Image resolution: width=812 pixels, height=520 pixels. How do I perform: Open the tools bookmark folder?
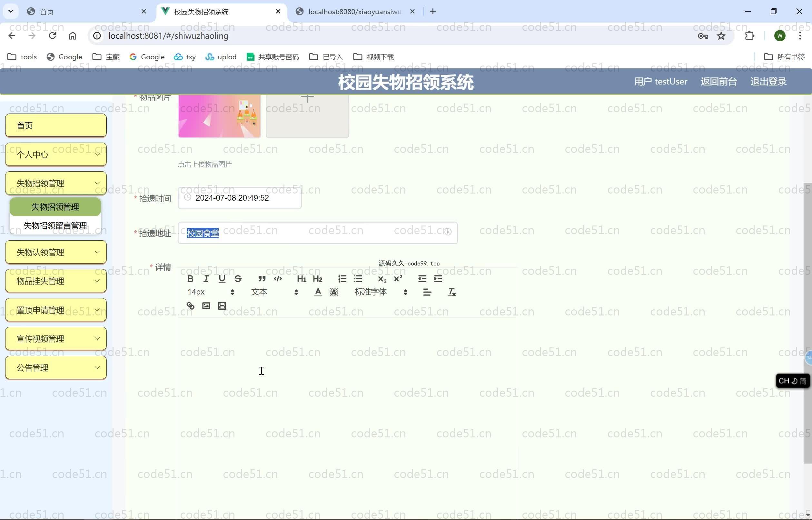(x=22, y=57)
